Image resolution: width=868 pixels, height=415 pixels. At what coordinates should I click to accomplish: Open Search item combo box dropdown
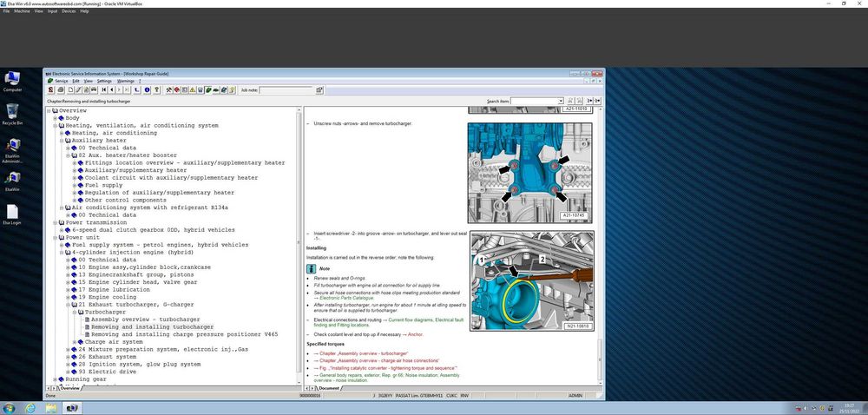pos(561,102)
